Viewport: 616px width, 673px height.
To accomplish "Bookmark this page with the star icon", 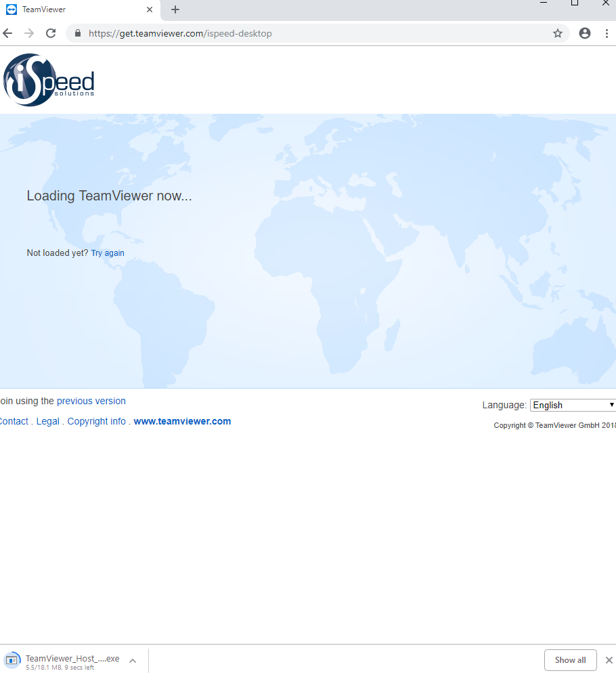I will click(x=557, y=33).
